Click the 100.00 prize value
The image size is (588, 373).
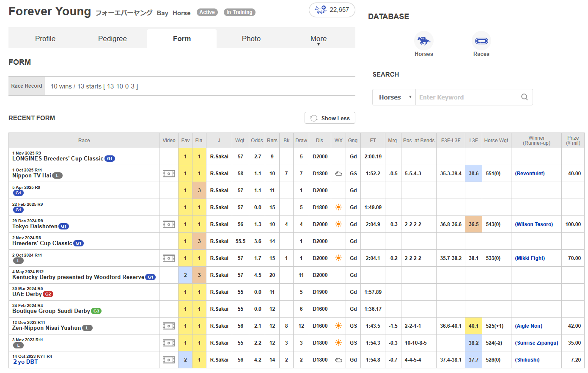point(573,224)
